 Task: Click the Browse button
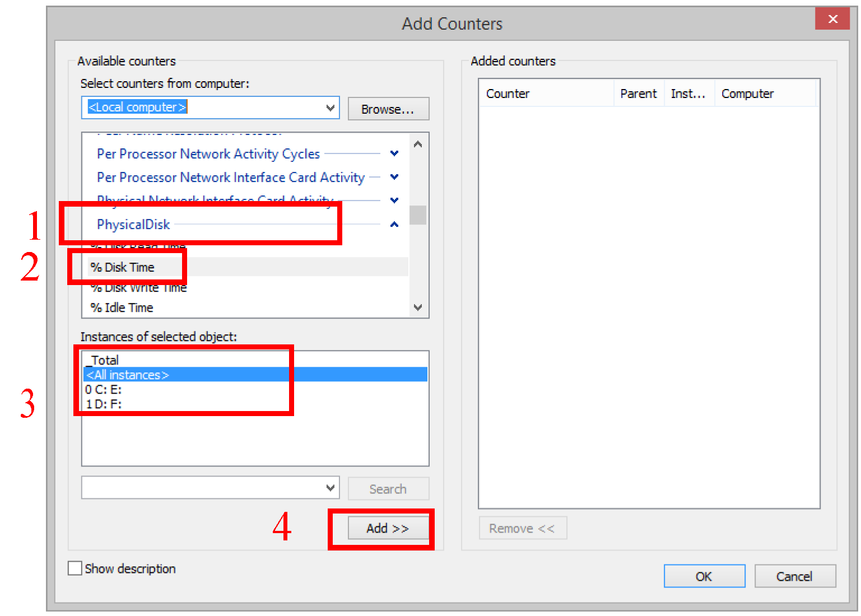(388, 109)
